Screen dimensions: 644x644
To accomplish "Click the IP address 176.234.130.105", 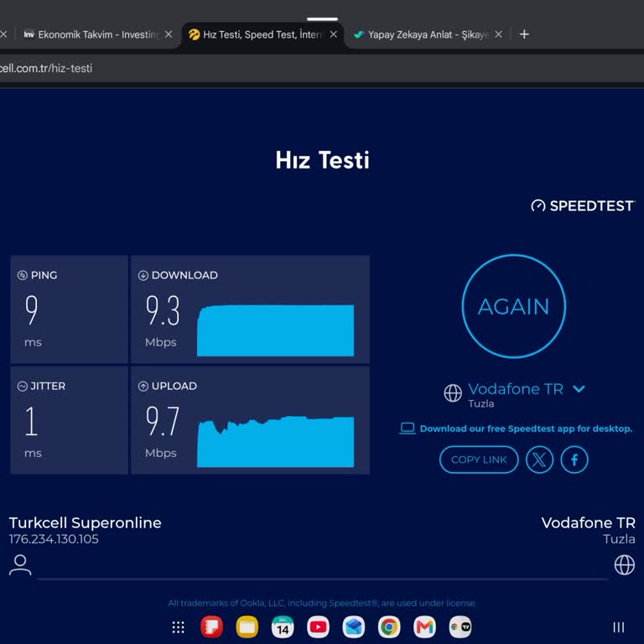I will coord(54,539).
